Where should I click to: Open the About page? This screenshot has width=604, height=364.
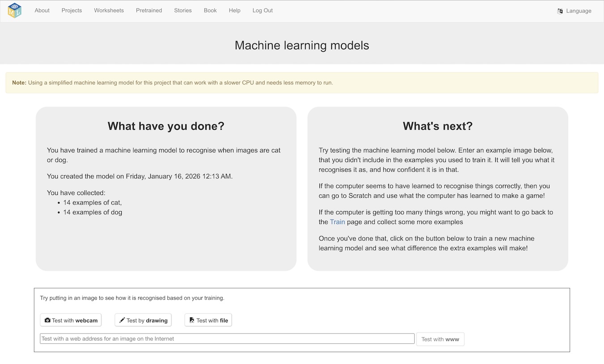42,11
